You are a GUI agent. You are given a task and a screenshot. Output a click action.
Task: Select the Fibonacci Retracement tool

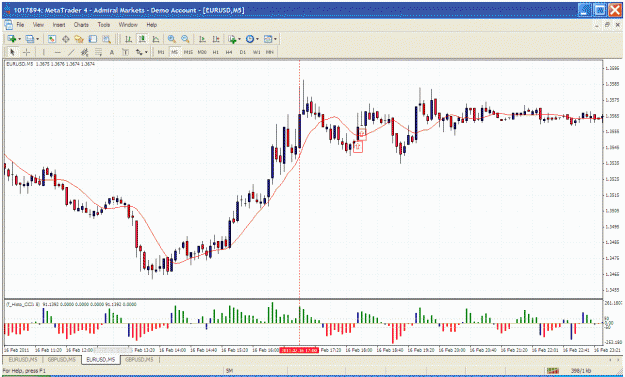[x=98, y=52]
